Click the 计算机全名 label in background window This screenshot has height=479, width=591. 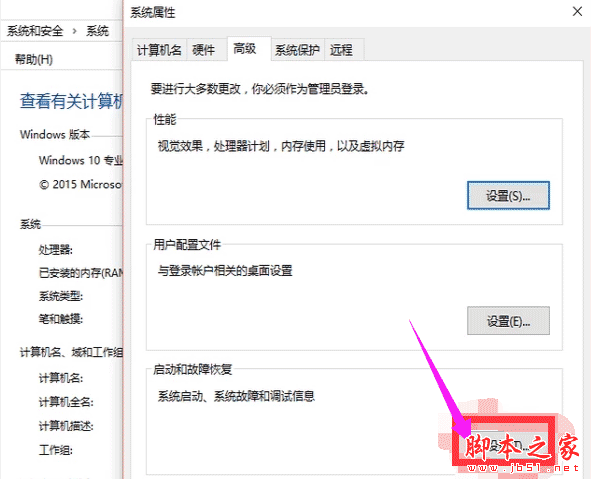point(66,402)
